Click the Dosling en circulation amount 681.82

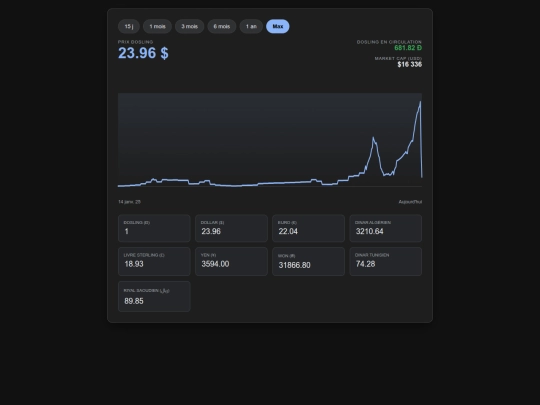[408, 48]
